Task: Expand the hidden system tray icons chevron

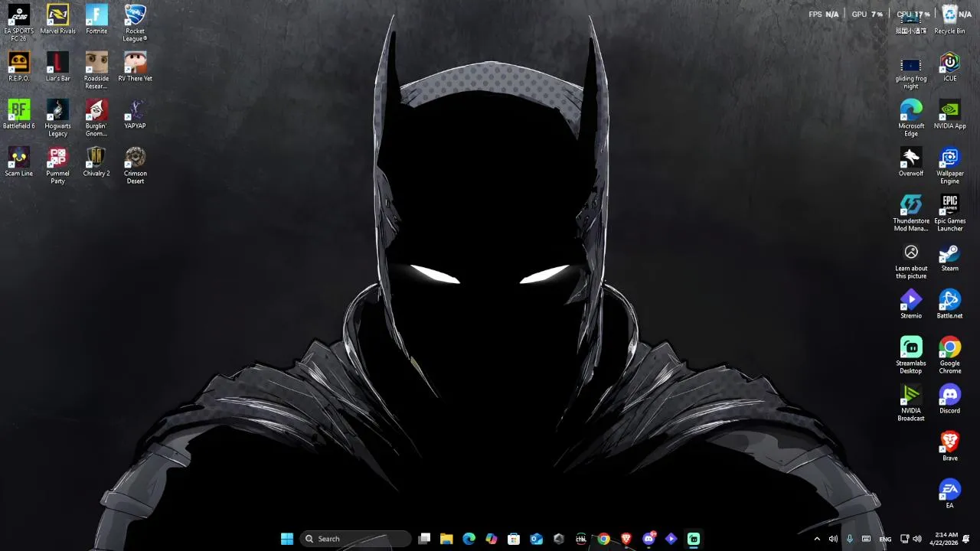Action: (817, 539)
